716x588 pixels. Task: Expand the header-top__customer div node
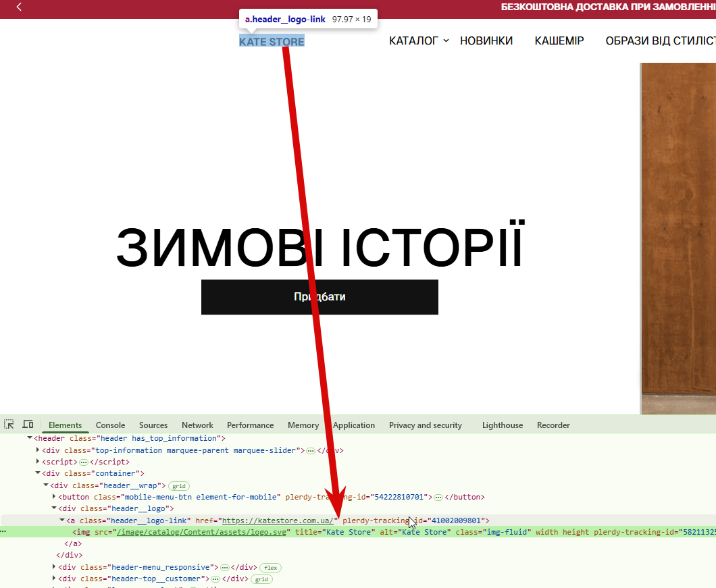tap(54, 578)
